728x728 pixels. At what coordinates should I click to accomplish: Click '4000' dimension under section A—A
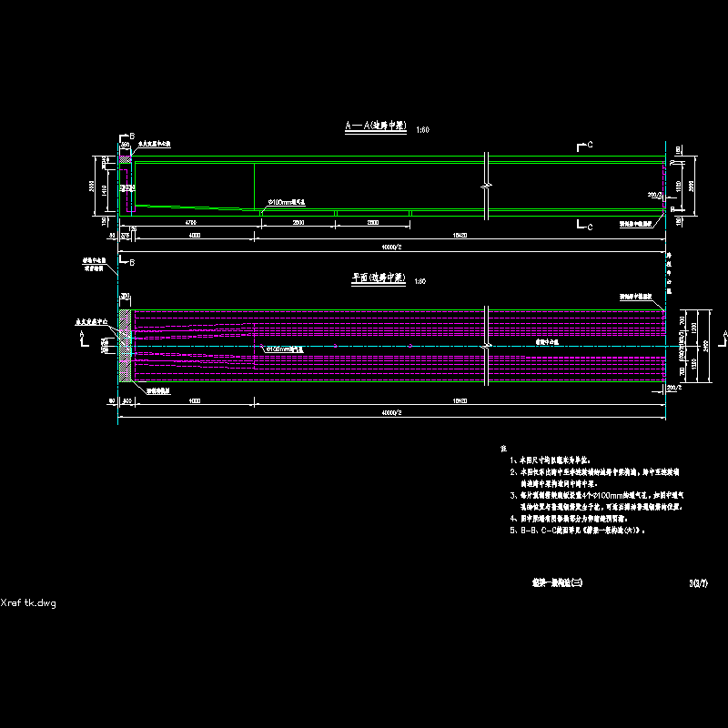point(195,236)
